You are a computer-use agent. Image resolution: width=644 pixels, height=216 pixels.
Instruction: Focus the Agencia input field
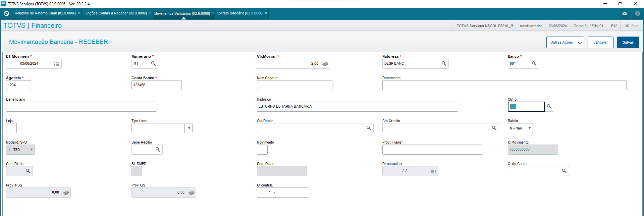coord(18,85)
